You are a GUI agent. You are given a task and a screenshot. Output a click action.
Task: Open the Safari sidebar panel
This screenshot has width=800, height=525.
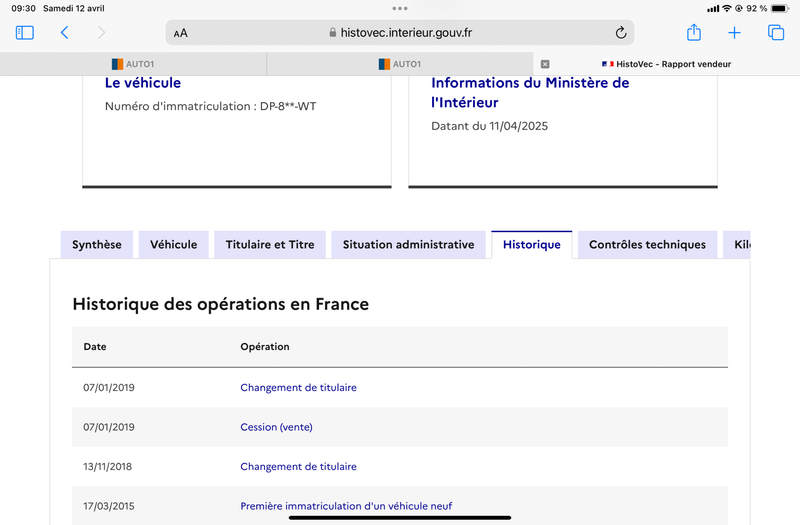click(25, 33)
